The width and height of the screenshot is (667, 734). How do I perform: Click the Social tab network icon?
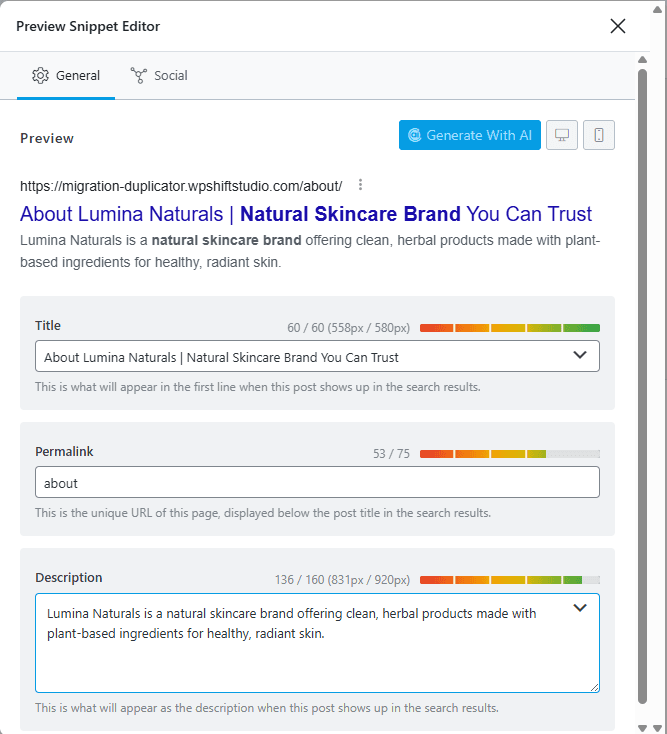click(139, 75)
